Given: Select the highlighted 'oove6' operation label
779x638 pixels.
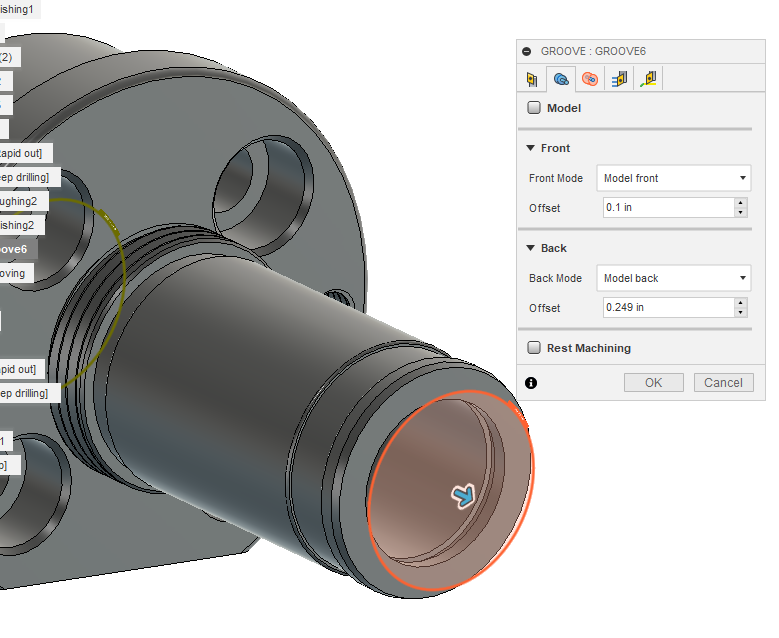Looking at the screenshot, I should 18,249.
